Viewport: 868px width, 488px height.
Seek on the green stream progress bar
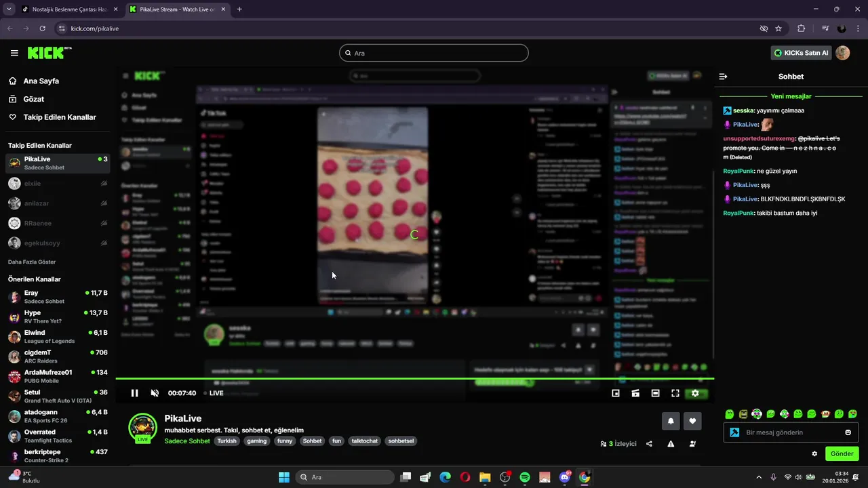pyautogui.click(x=414, y=378)
